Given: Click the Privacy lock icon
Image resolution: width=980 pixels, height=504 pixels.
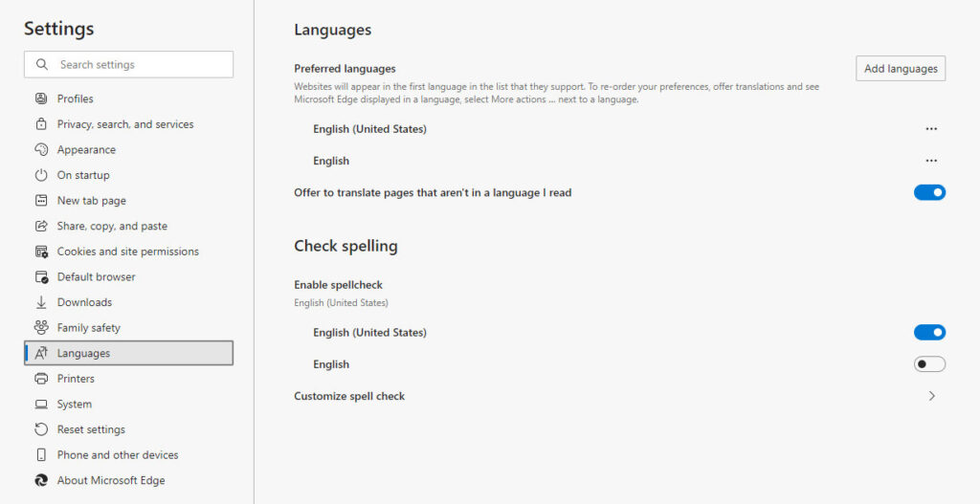Looking at the screenshot, I should point(41,124).
